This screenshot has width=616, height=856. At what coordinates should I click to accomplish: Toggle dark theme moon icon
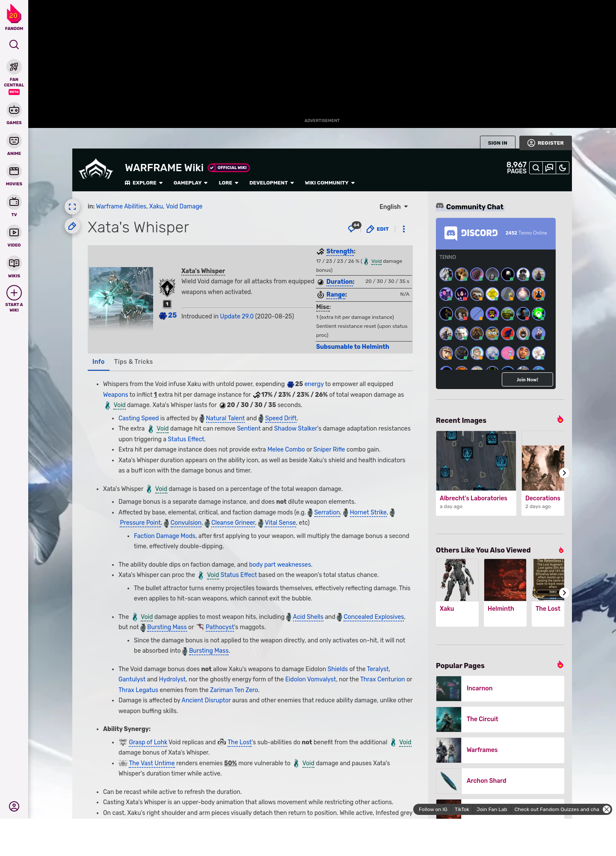point(563,168)
